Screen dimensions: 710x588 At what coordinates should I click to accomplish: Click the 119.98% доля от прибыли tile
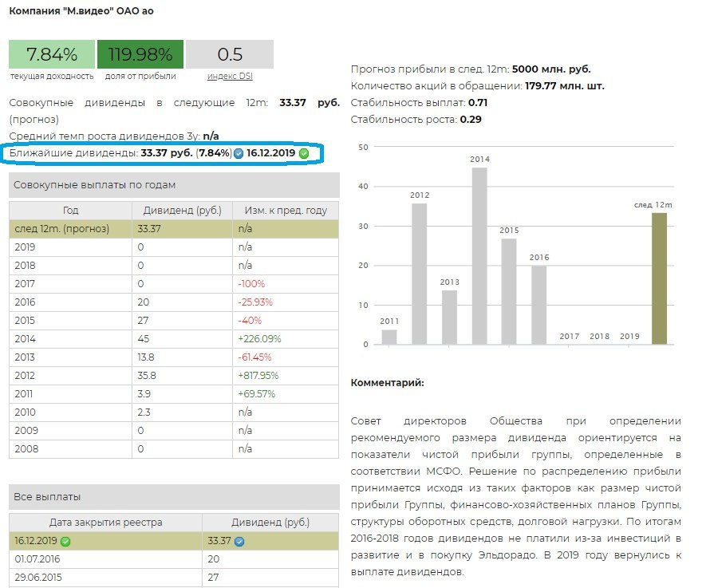tap(140, 54)
